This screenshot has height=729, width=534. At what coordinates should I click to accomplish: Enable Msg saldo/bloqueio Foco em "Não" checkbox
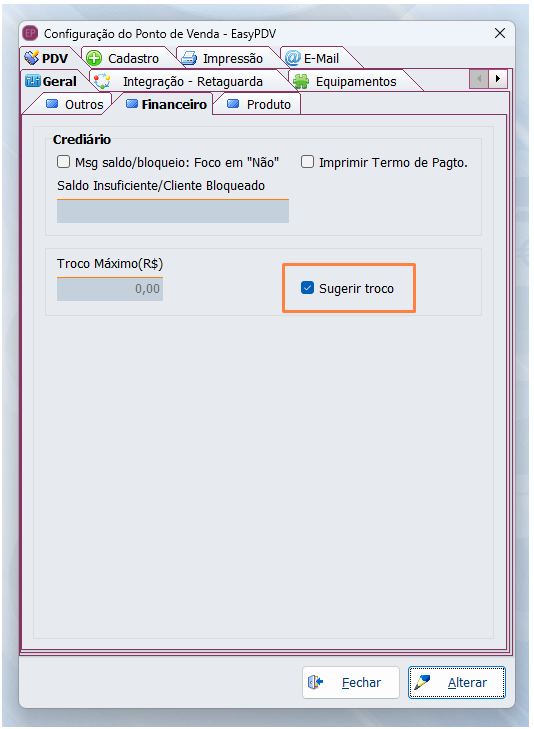tap(63, 162)
